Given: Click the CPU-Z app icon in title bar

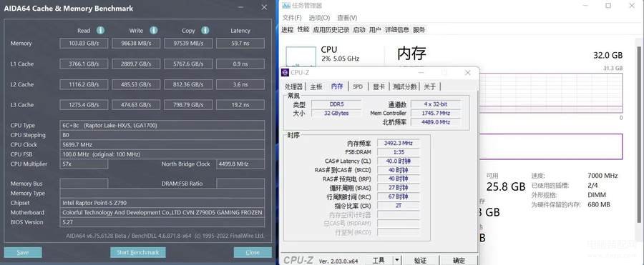Looking at the screenshot, I should pos(285,73).
